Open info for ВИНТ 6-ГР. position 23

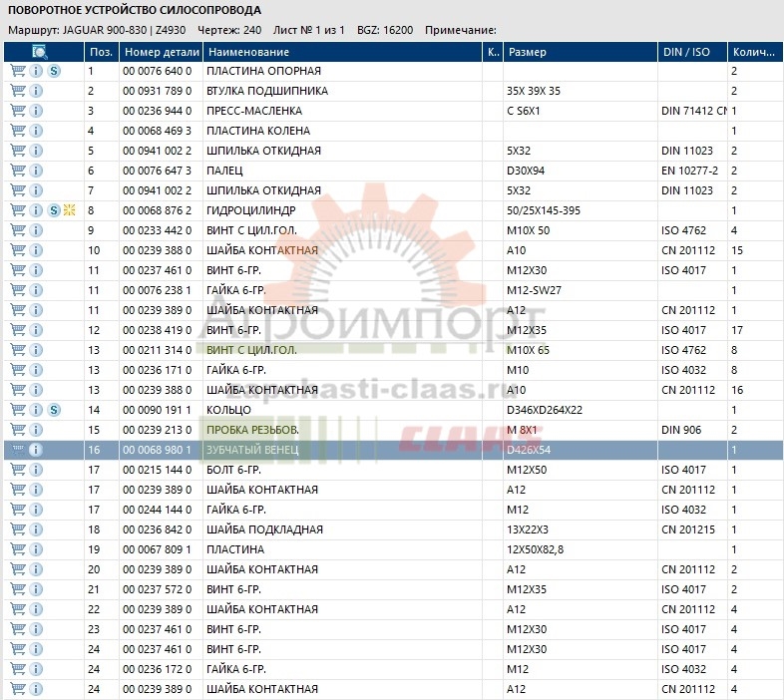tap(36, 629)
